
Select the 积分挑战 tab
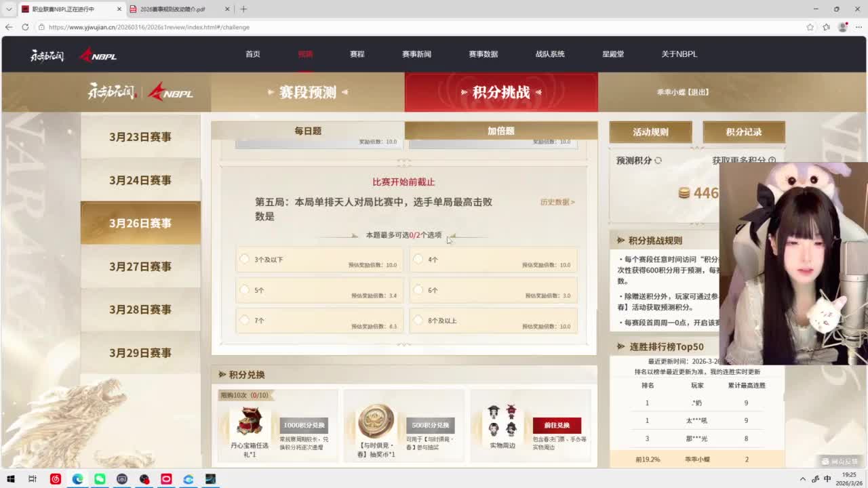501,92
